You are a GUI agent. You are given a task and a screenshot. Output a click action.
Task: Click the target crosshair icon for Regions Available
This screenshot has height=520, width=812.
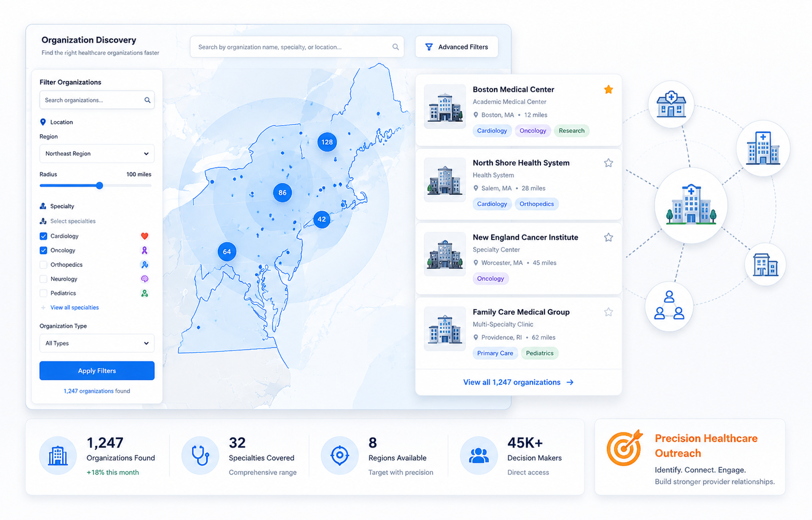(339, 456)
